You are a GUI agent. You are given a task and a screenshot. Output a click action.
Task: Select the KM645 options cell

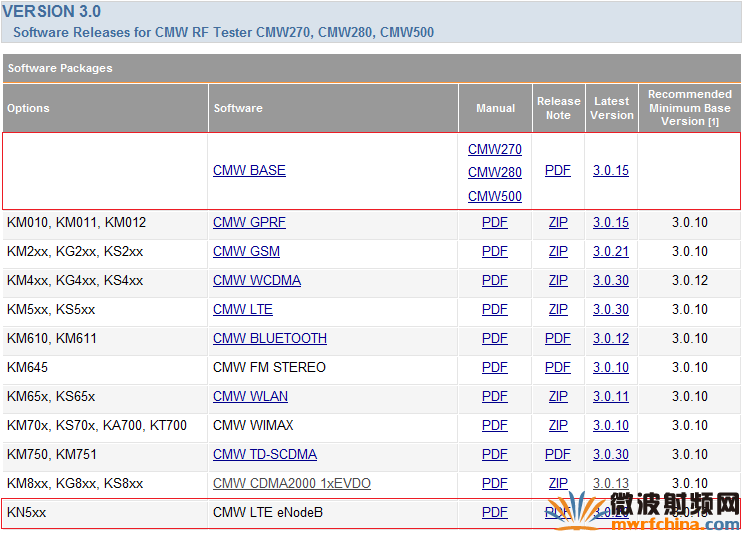pos(105,370)
